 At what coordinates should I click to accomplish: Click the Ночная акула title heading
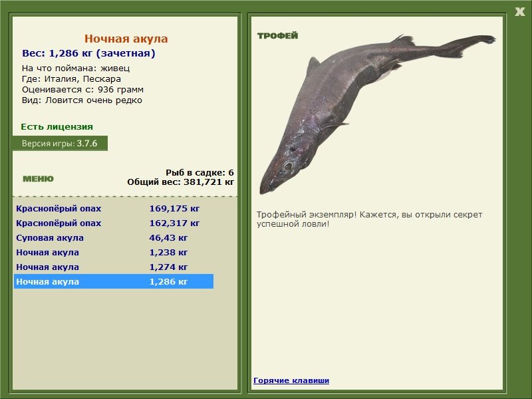126,39
